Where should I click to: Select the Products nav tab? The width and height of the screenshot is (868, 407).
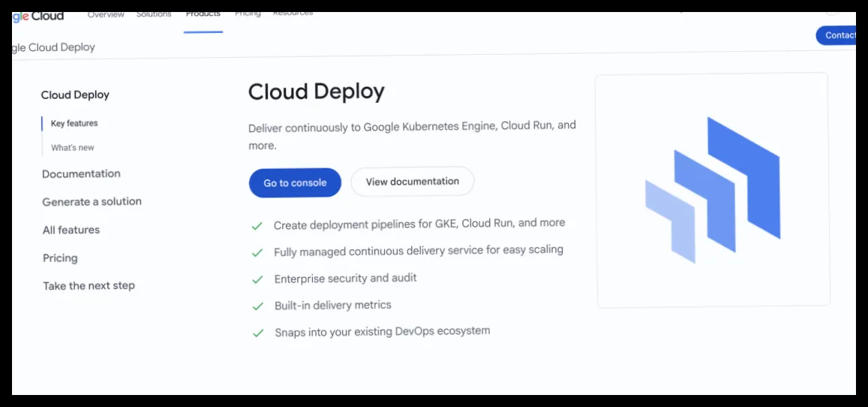coord(203,15)
